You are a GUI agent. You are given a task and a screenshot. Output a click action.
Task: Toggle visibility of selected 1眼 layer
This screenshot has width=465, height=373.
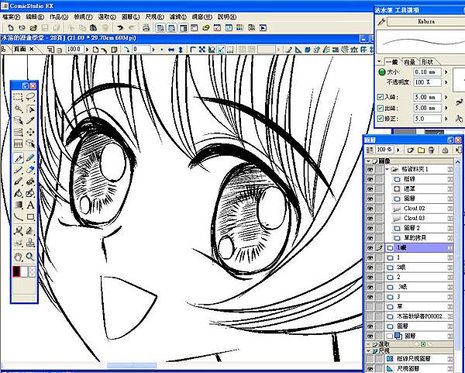(x=370, y=248)
